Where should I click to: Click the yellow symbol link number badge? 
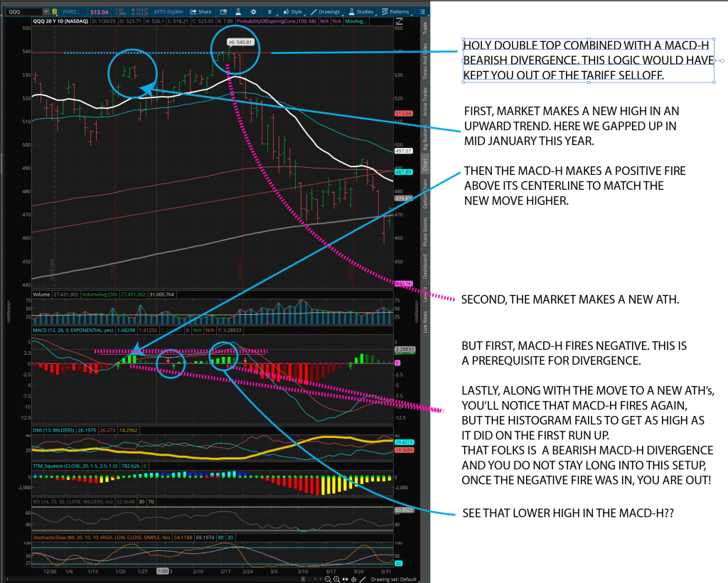coord(55,12)
